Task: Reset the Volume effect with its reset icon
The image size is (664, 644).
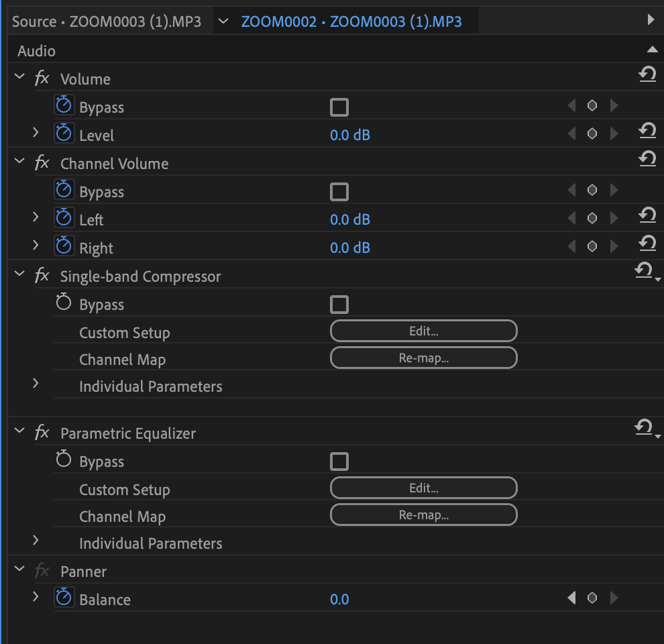Action: tap(647, 74)
